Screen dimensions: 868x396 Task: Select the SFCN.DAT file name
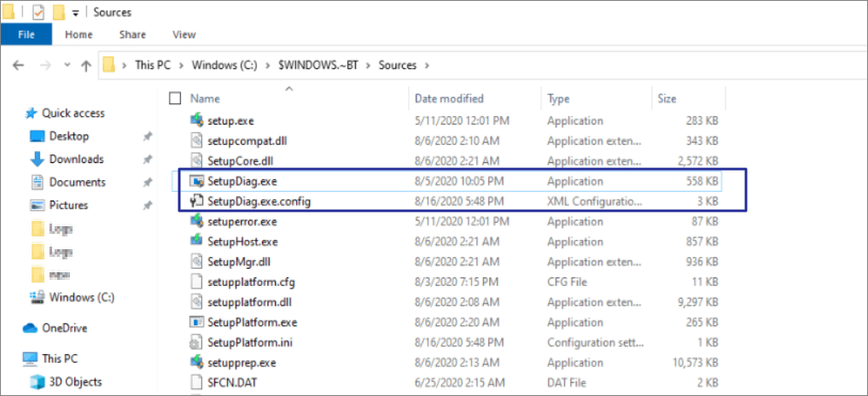point(232,382)
